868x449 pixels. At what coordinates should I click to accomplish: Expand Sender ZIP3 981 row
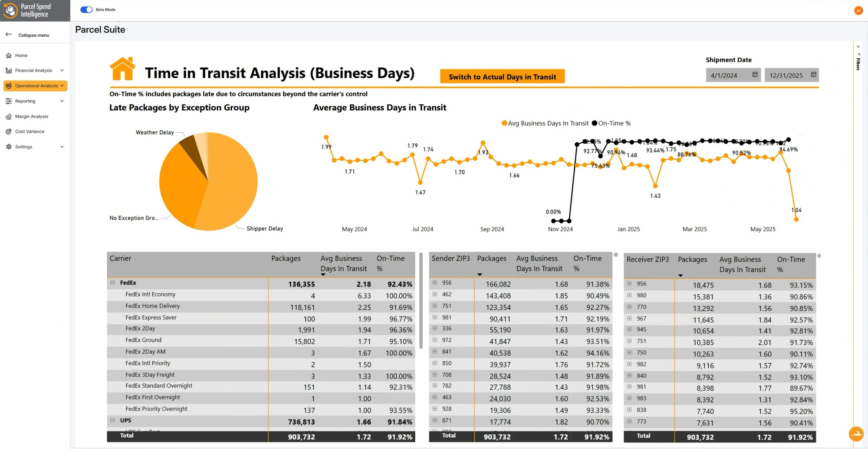click(x=434, y=317)
